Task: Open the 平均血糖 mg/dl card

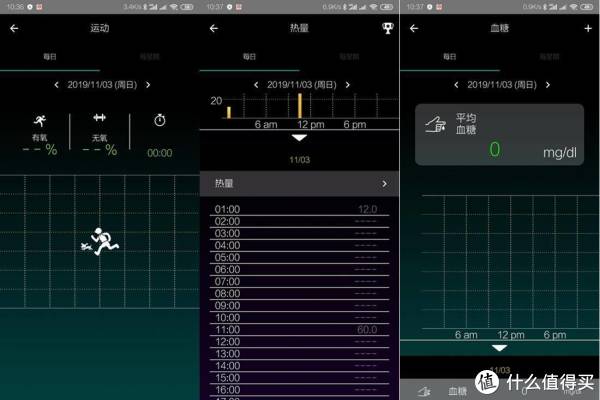Action: point(499,135)
